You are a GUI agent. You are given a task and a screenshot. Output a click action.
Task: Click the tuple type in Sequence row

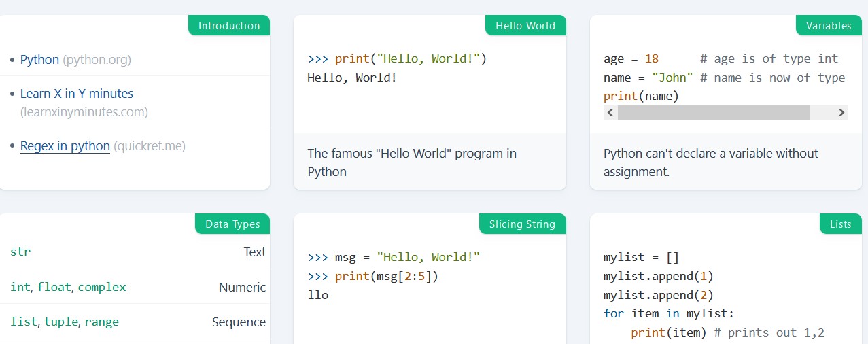click(61, 322)
